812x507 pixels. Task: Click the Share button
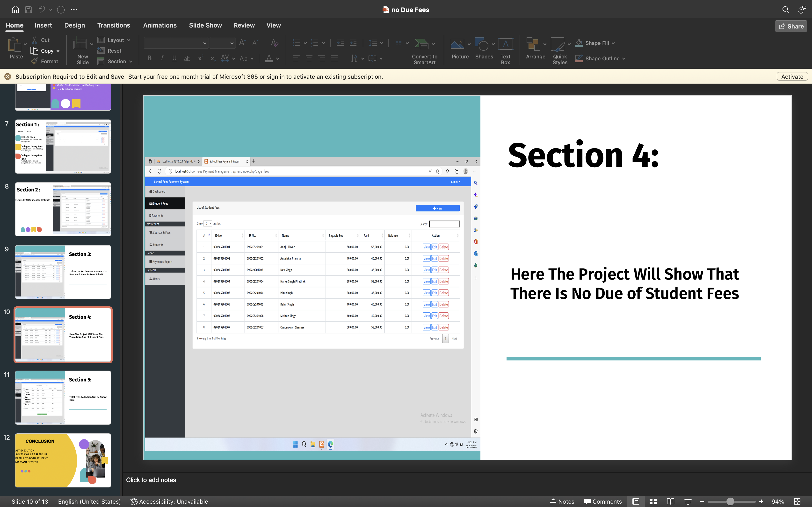tap(791, 26)
